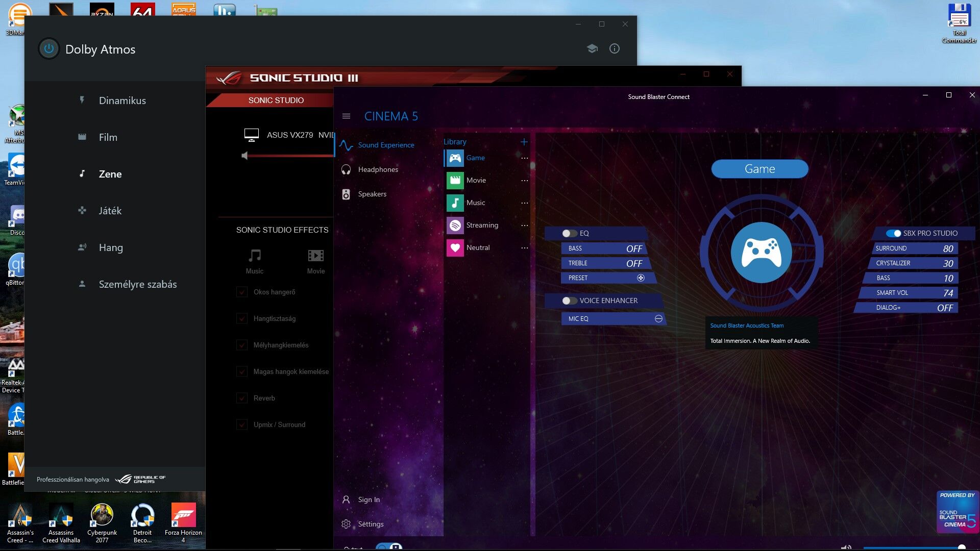Enable the Reverb checkbox
Viewport: 980px width, 551px height.
point(242,398)
